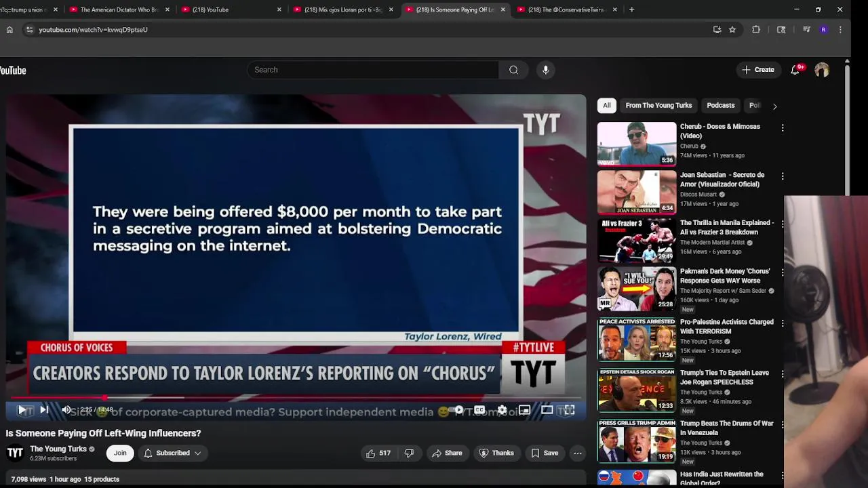
Task: Enter fullscreen mode
Action: (x=570, y=409)
